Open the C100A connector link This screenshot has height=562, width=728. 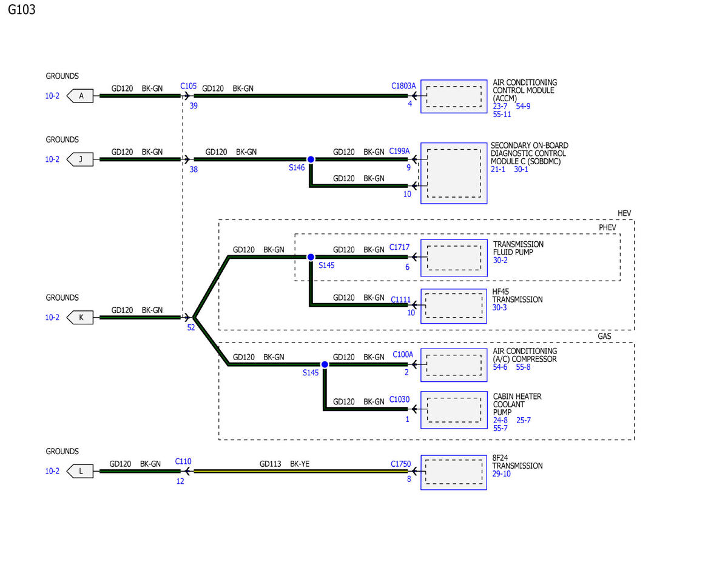pyautogui.click(x=403, y=355)
